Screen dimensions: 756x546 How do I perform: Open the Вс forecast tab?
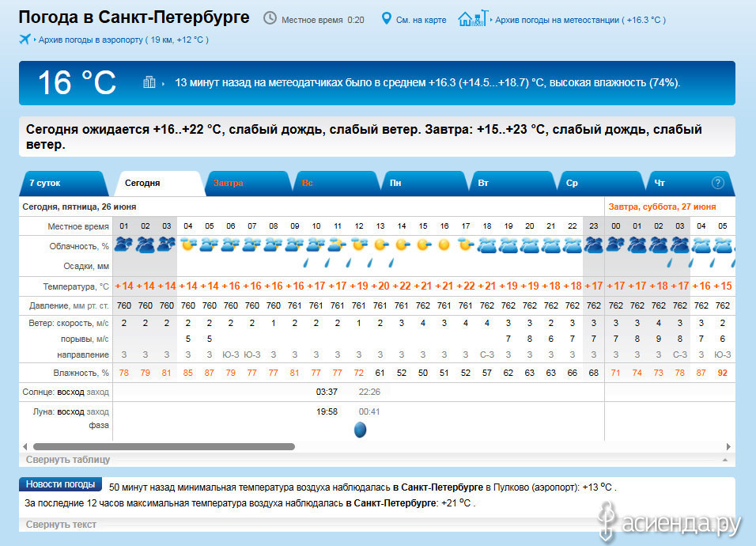(x=336, y=184)
